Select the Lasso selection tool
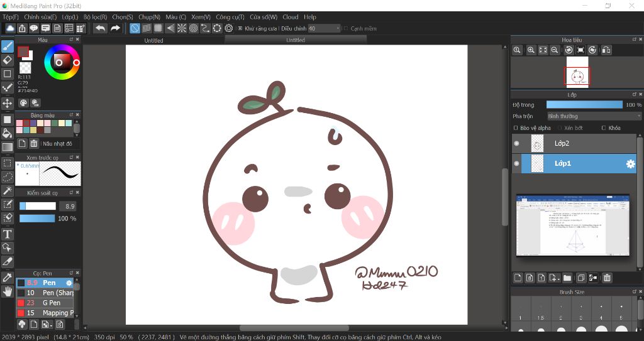644x341 pixels. coord(8,177)
